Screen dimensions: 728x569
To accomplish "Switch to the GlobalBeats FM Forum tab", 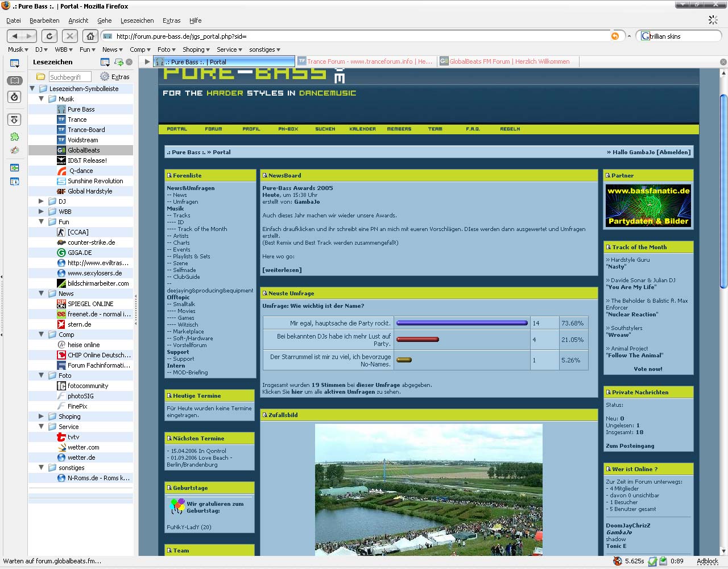I will pyautogui.click(x=508, y=61).
